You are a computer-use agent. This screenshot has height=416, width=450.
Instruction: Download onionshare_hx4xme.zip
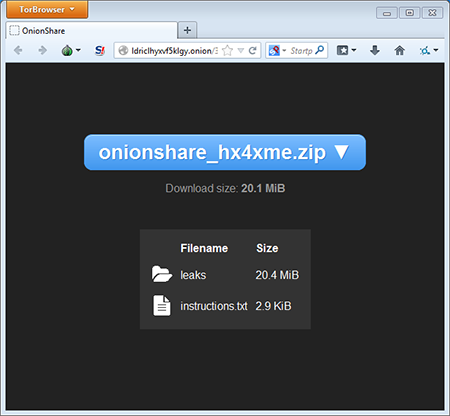[x=225, y=152]
